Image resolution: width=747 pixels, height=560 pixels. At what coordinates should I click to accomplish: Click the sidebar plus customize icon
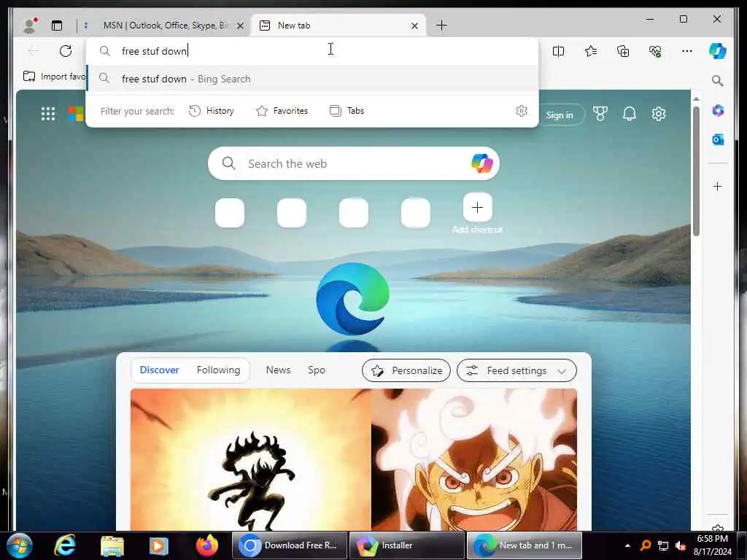718,186
